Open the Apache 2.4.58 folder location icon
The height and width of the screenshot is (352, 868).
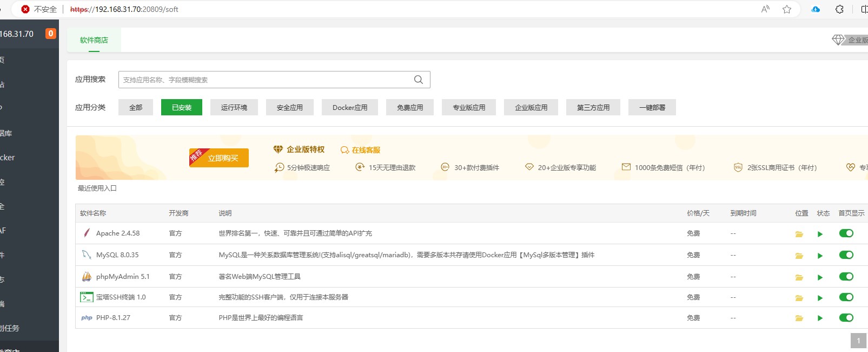click(799, 234)
